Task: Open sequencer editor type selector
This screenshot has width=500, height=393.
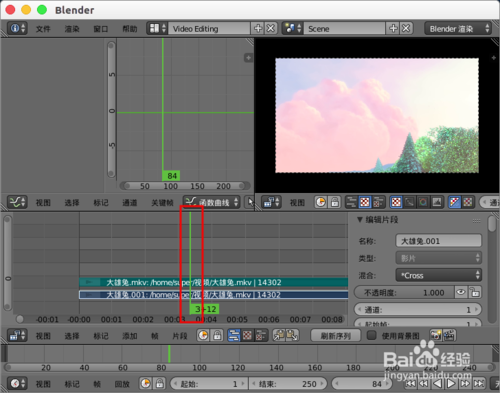Action: 17,335
